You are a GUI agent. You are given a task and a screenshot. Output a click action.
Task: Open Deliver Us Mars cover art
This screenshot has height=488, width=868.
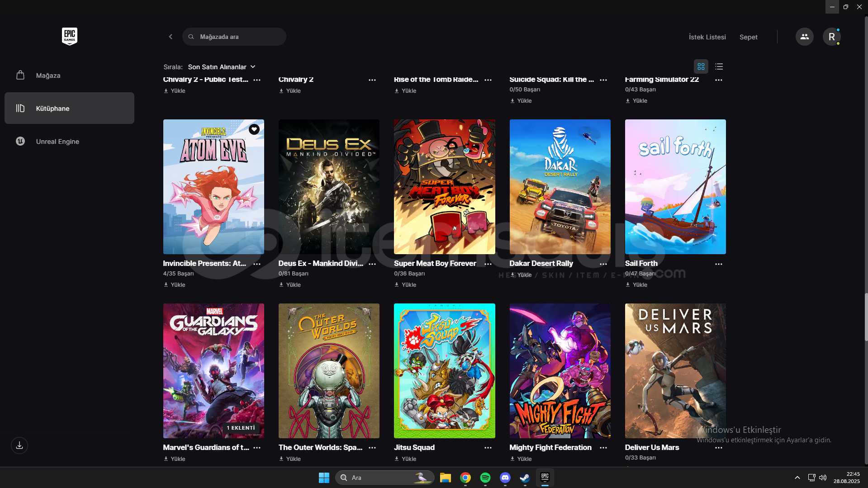[675, 371]
